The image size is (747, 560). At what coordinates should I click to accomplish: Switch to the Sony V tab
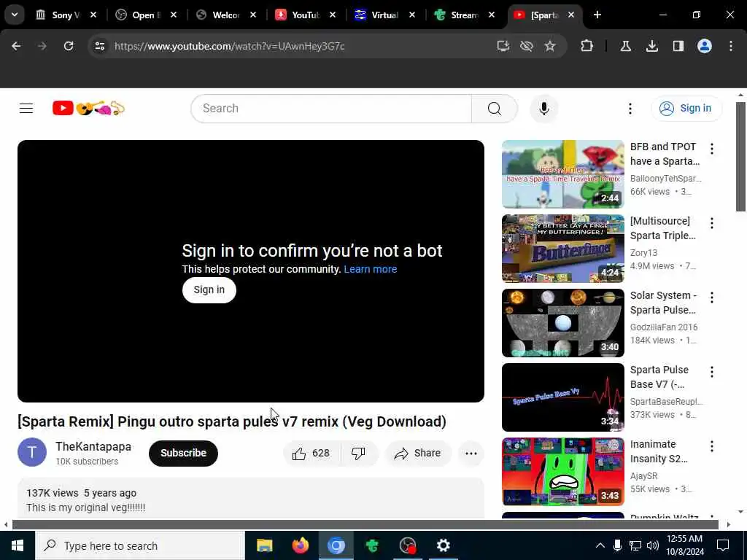click(65, 15)
